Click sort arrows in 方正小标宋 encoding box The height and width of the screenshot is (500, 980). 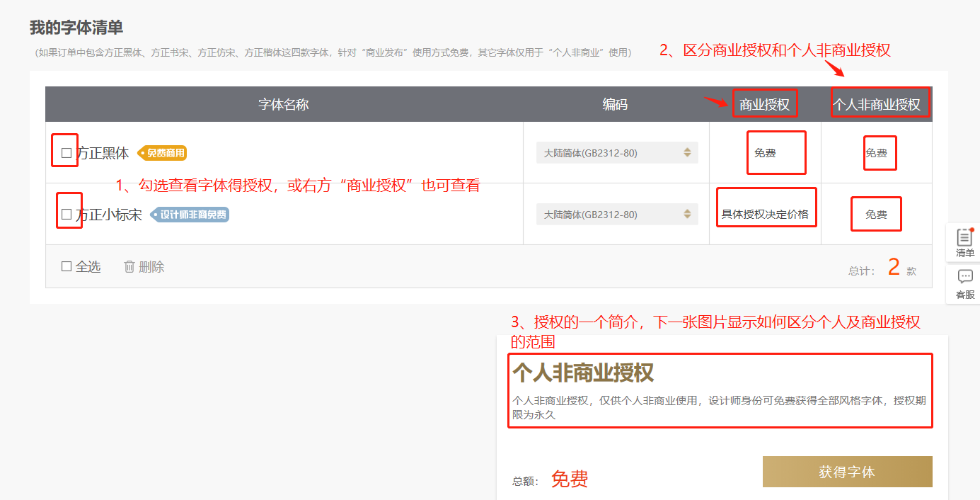point(686,214)
